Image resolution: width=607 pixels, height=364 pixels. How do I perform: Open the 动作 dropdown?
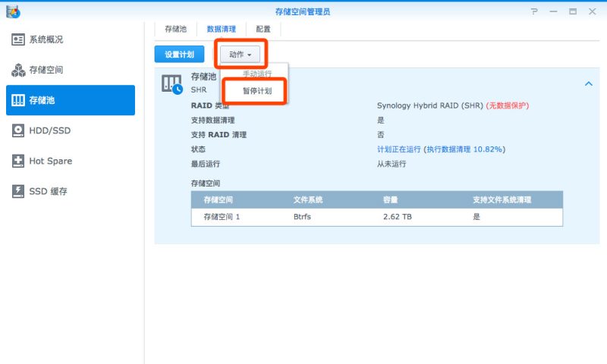click(x=241, y=55)
